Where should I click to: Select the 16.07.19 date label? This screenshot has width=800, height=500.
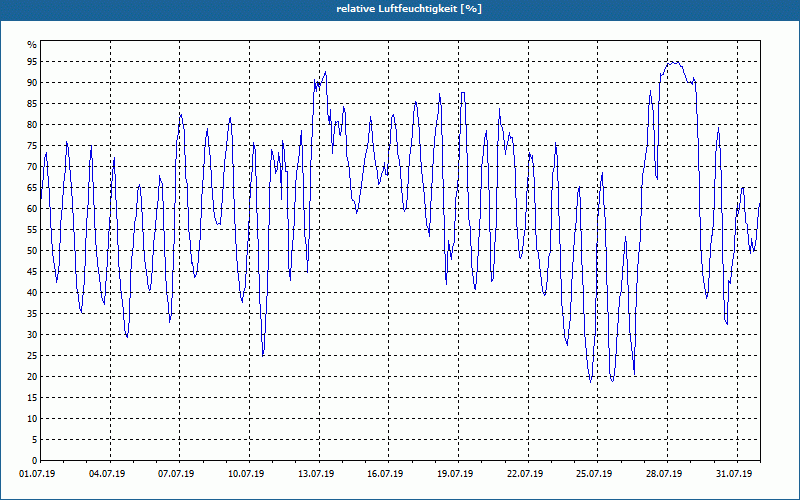point(385,474)
